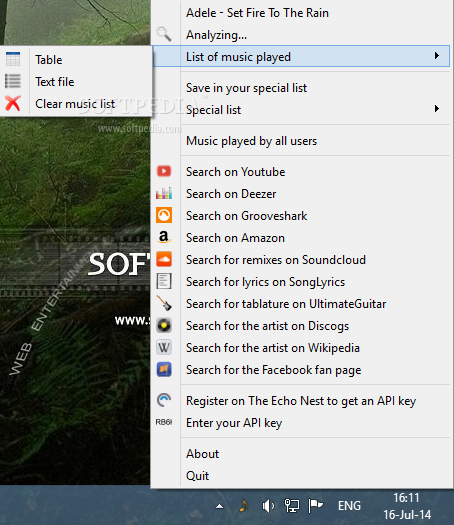
Task: Click the YouTube play icon
Action: coord(164,171)
